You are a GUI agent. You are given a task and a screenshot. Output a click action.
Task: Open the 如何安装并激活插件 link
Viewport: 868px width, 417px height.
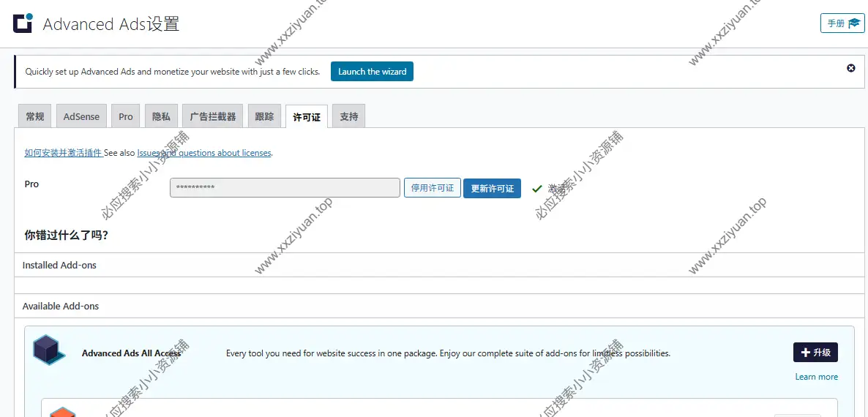pyautogui.click(x=63, y=153)
